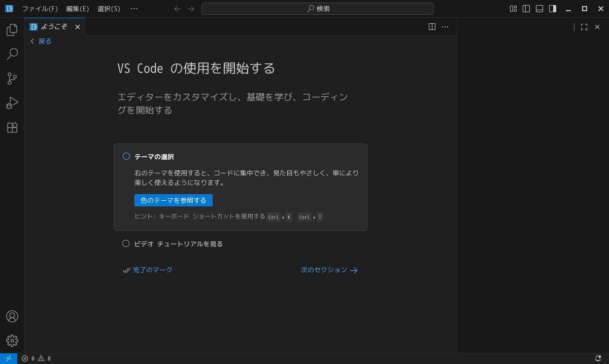Click the 完了のマーク link
The width and height of the screenshot is (609, 364).
click(x=148, y=270)
